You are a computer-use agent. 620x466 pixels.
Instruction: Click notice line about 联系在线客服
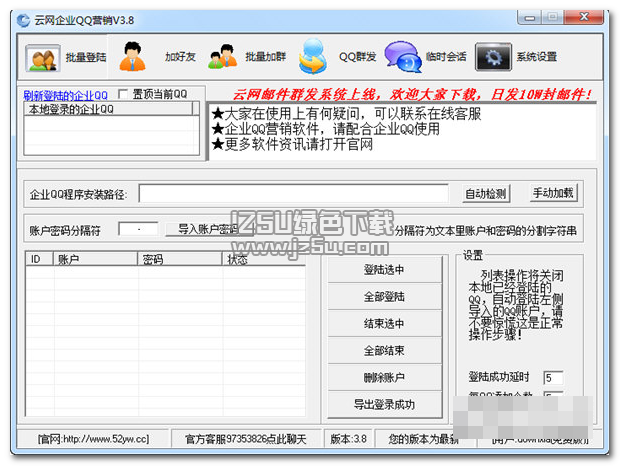pos(346,113)
